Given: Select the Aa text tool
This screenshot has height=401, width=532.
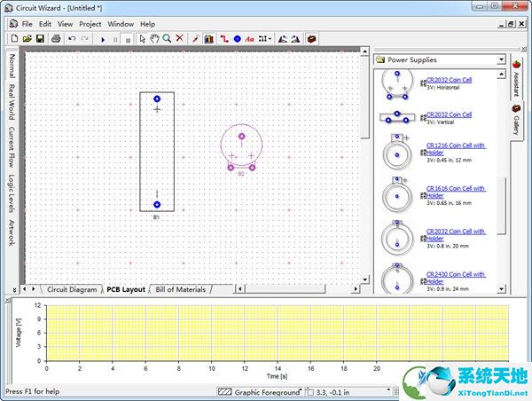Looking at the screenshot, I should (x=250, y=39).
